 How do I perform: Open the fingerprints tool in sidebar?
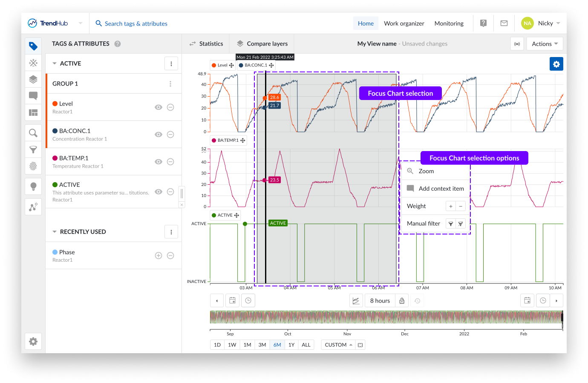pyautogui.click(x=33, y=166)
